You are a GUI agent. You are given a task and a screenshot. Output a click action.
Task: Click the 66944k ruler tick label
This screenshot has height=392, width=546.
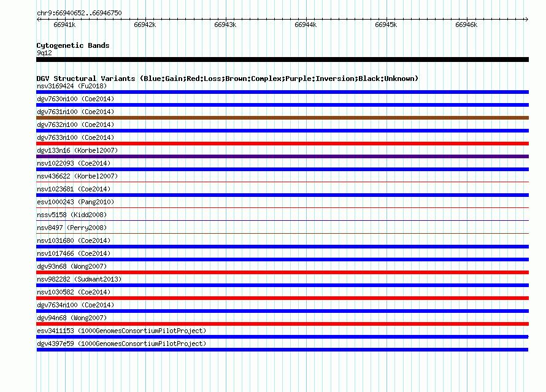(306, 25)
